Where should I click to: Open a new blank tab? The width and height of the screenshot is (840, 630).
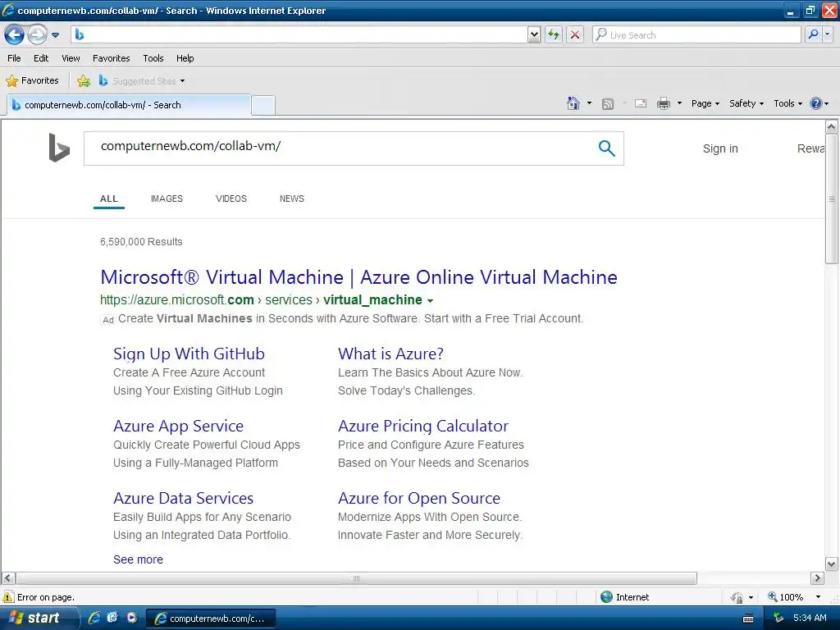point(263,106)
